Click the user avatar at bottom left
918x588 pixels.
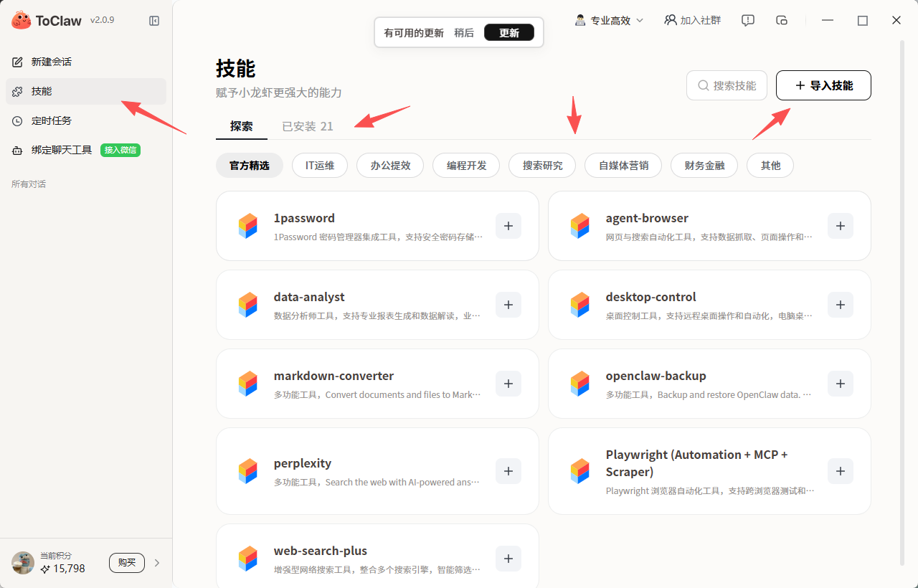tap(23, 563)
